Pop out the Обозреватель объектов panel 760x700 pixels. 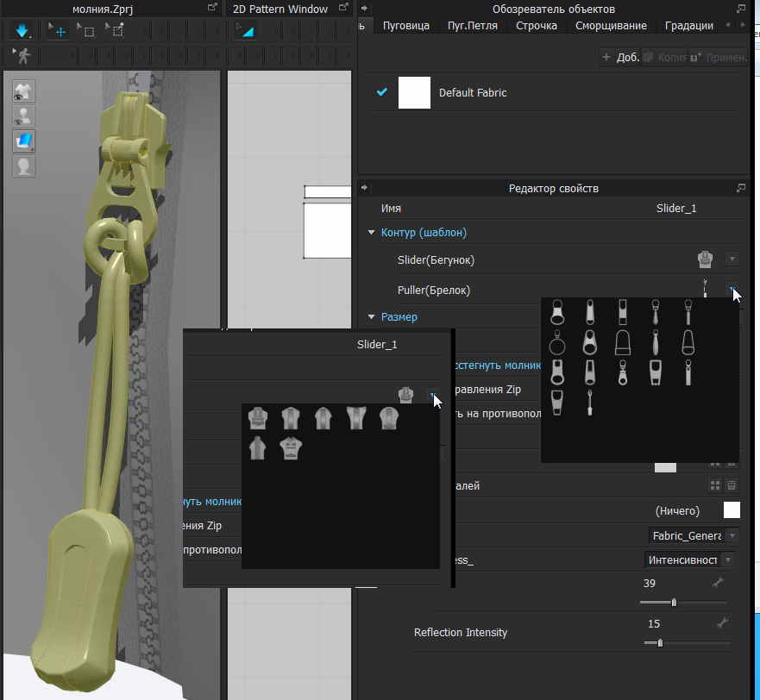pos(741,9)
